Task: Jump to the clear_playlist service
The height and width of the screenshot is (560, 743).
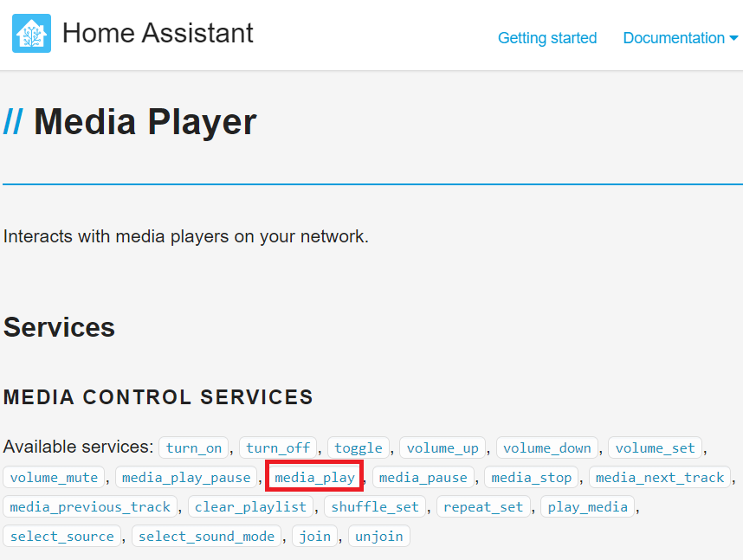Action: [250, 506]
